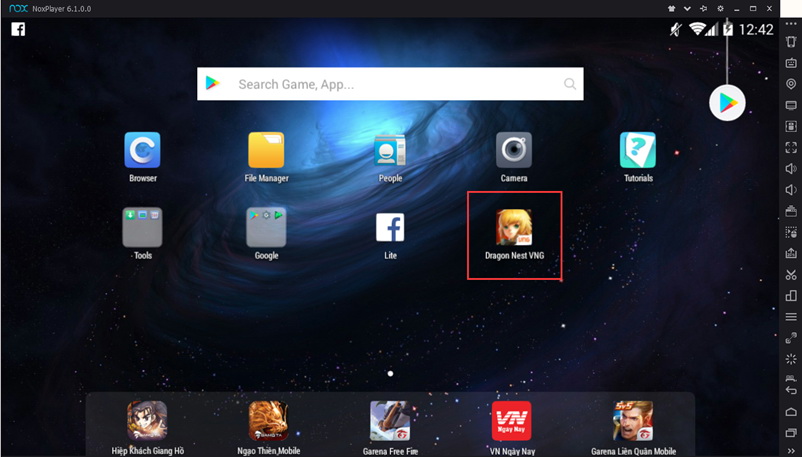Open File Manager app
This screenshot has width=802, height=457.
266,151
